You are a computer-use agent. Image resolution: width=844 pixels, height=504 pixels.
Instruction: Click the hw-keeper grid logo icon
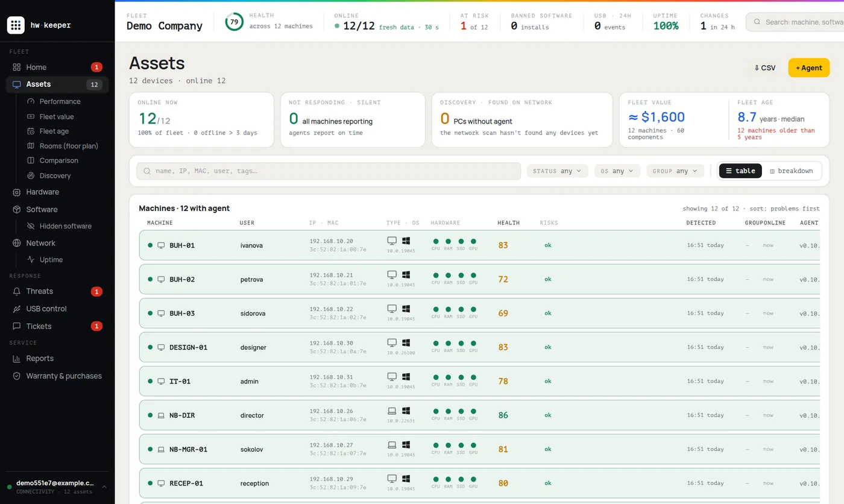point(16,25)
